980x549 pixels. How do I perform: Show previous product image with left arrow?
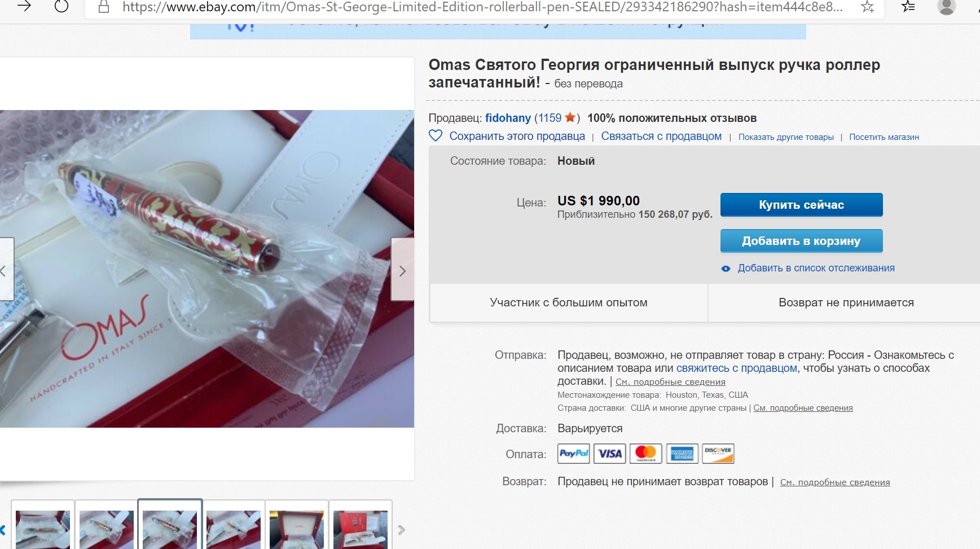(x=5, y=271)
